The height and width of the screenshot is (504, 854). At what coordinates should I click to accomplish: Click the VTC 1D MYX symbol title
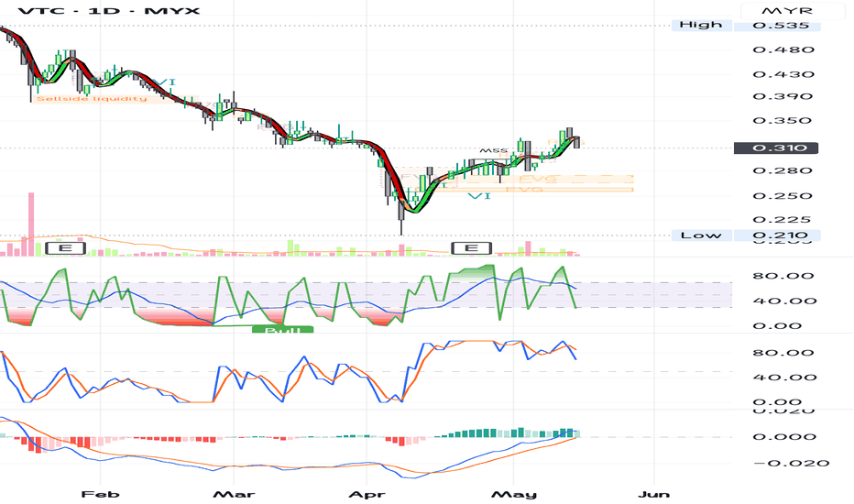(x=109, y=10)
